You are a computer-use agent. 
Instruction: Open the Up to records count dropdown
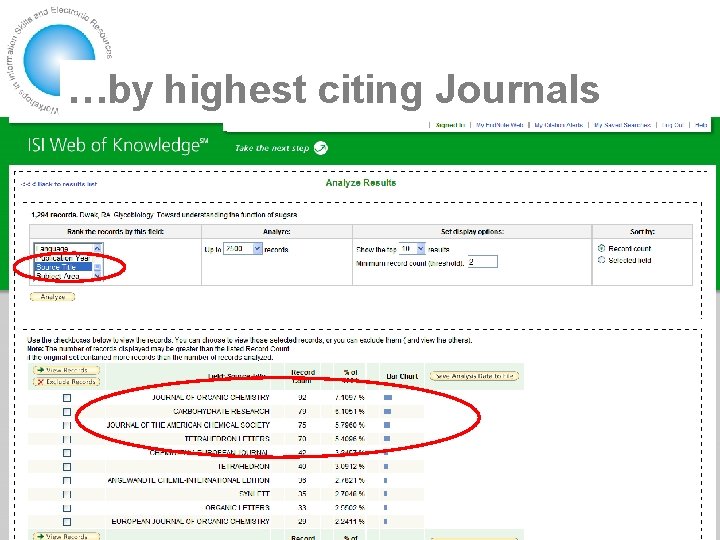click(242, 249)
